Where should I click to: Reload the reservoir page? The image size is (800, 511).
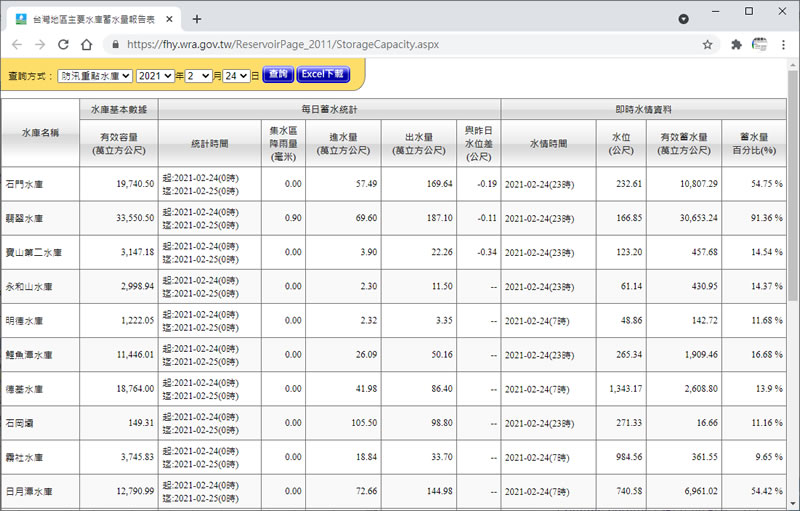(63, 45)
